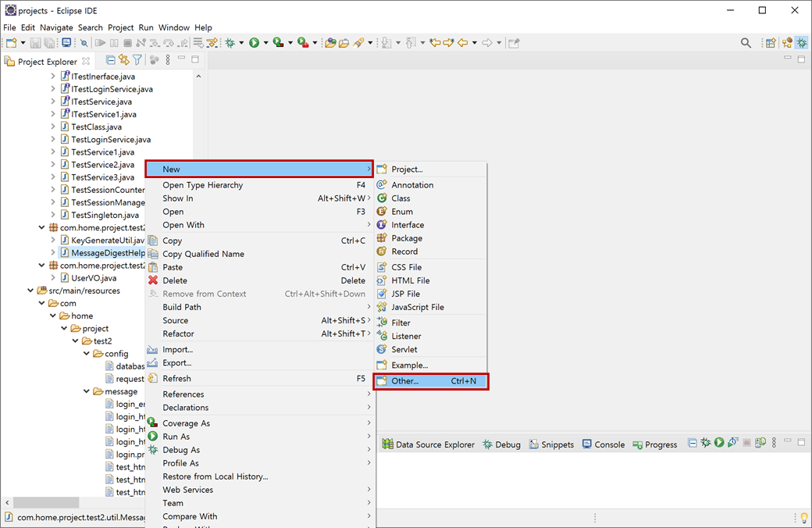Screen dimensions: 812x528
Task: Click Project Explorer horizontal scrollbar thumb
Action: 46,502
